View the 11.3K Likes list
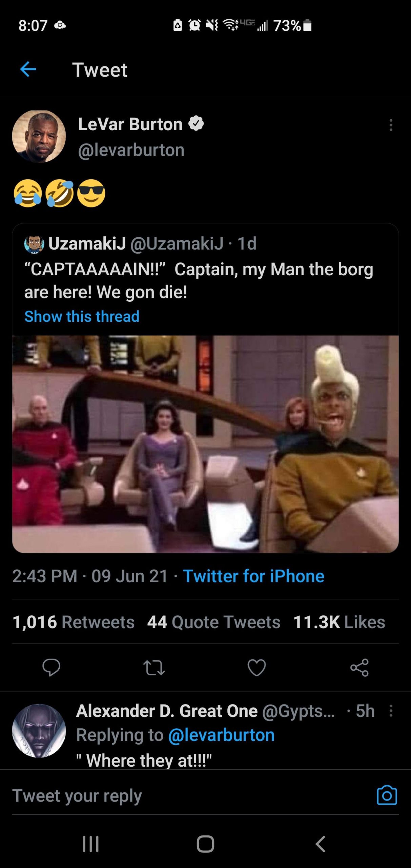Viewport: 411px width, 868px height. pyautogui.click(x=339, y=622)
